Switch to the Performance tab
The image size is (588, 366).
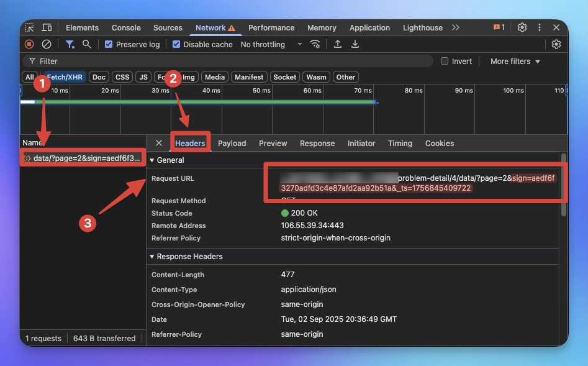pyautogui.click(x=271, y=28)
